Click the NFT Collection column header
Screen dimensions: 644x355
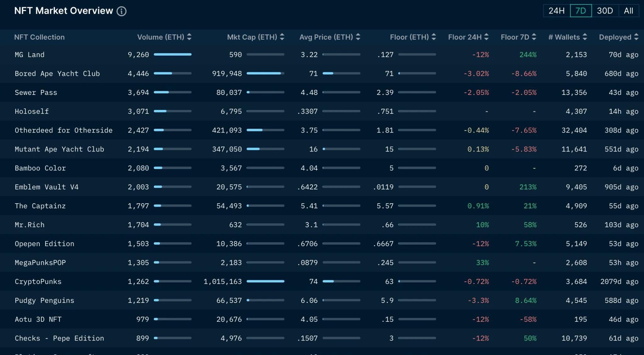pyautogui.click(x=39, y=37)
